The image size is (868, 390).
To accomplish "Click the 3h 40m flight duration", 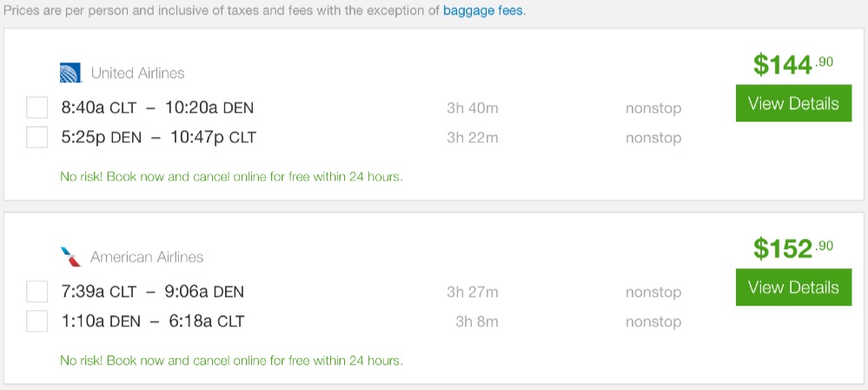I will [x=473, y=109].
